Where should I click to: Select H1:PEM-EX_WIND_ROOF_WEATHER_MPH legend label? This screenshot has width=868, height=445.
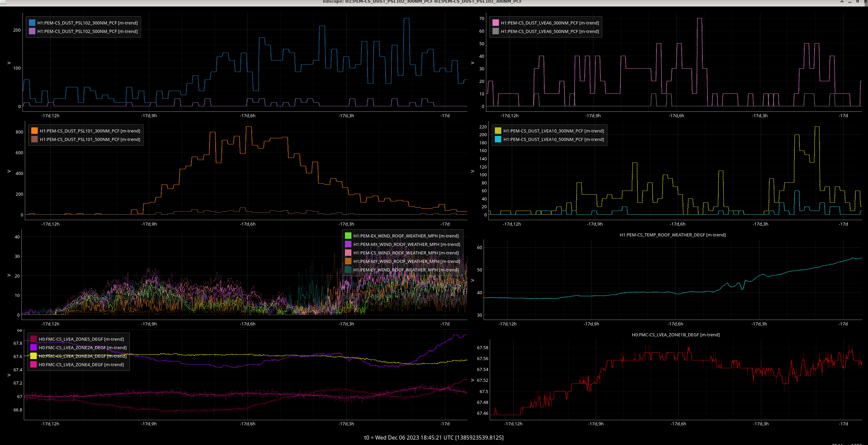[406, 236]
